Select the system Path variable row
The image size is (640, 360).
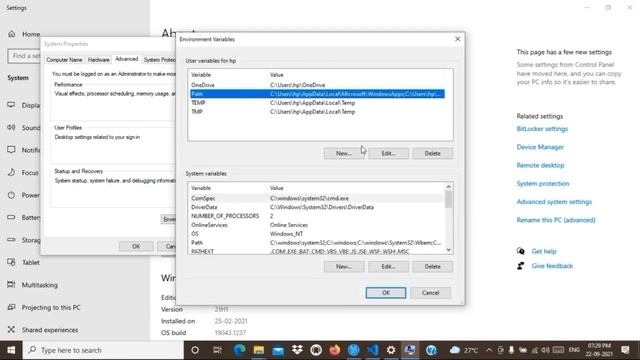pos(317,242)
